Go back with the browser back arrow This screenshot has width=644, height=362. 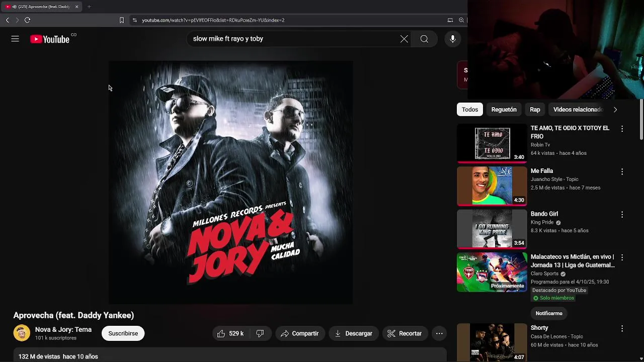pyautogui.click(x=7, y=20)
